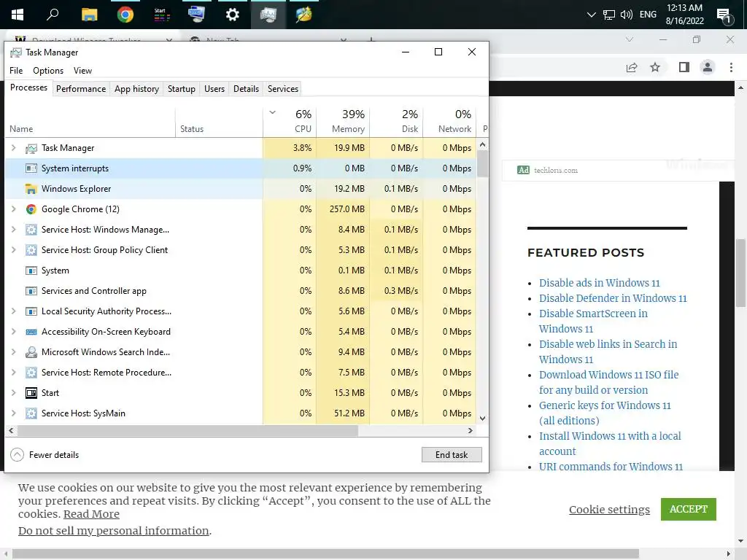Open URI commands for Windows 11 link
The height and width of the screenshot is (560, 747).
pos(611,467)
